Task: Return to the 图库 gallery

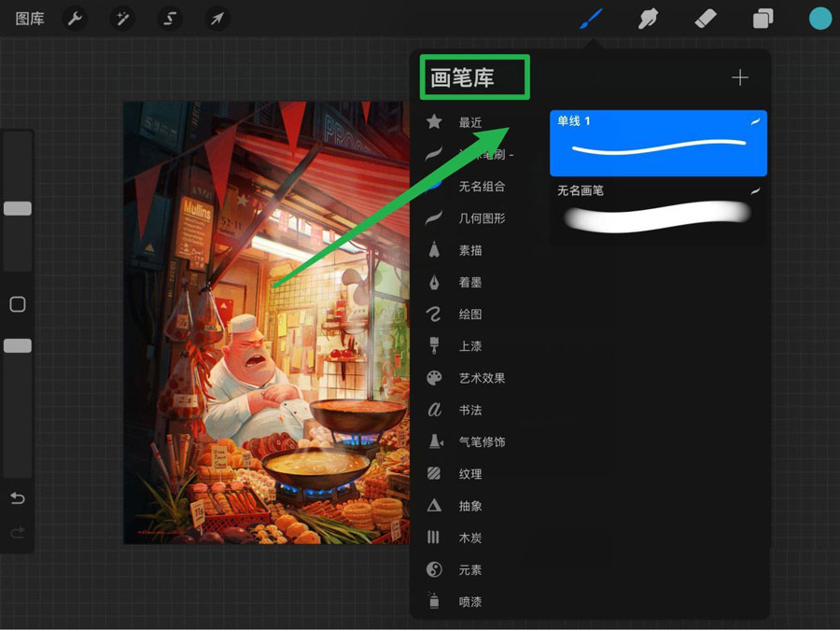Action: pyautogui.click(x=29, y=18)
